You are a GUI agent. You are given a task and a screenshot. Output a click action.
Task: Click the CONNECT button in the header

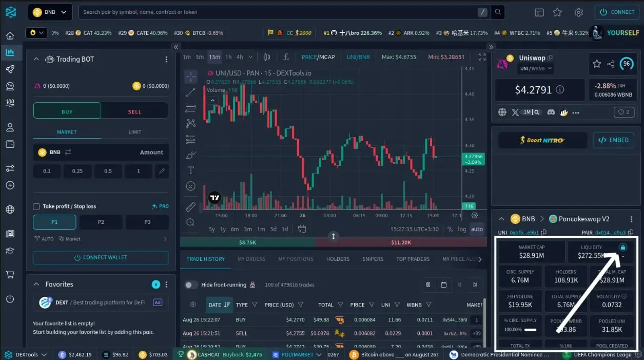(x=617, y=12)
